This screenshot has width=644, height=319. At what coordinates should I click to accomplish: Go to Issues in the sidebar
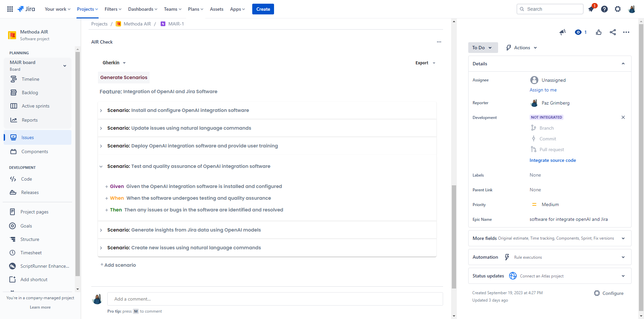click(x=38, y=137)
